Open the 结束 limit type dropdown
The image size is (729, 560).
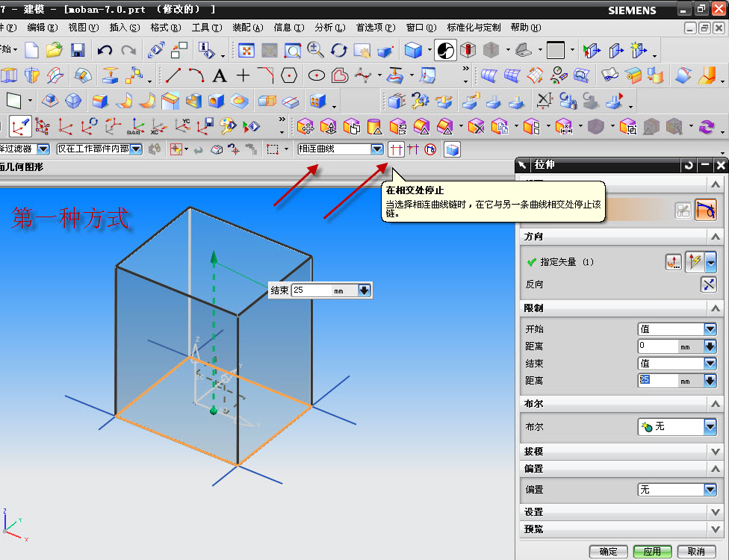click(x=710, y=364)
